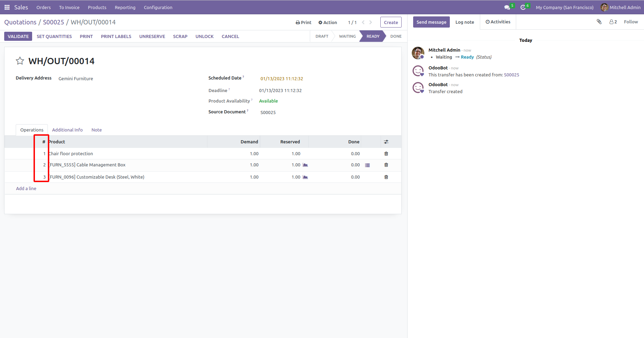Click the Scheduled Date field
Image resolution: width=644 pixels, height=338 pixels.
tap(281, 78)
